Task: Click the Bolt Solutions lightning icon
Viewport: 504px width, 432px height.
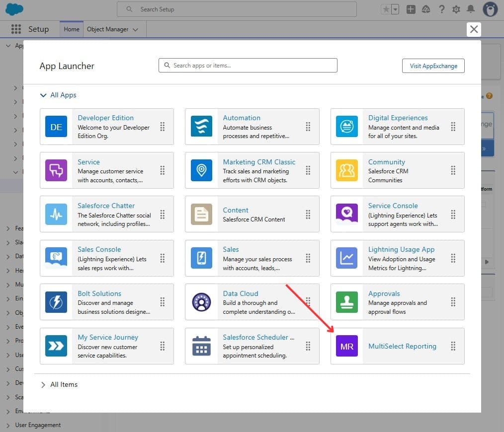Action: 56,302
